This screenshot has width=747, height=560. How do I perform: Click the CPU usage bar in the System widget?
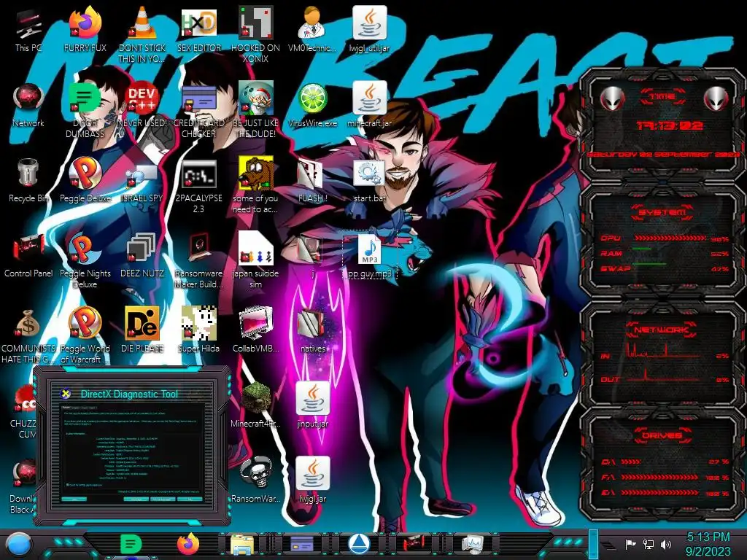(x=670, y=238)
